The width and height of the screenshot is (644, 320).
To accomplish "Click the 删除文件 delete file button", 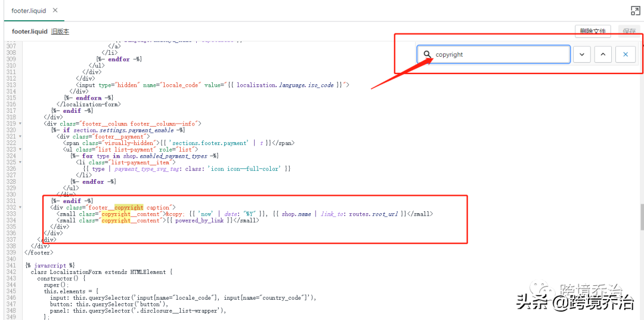I will [593, 31].
